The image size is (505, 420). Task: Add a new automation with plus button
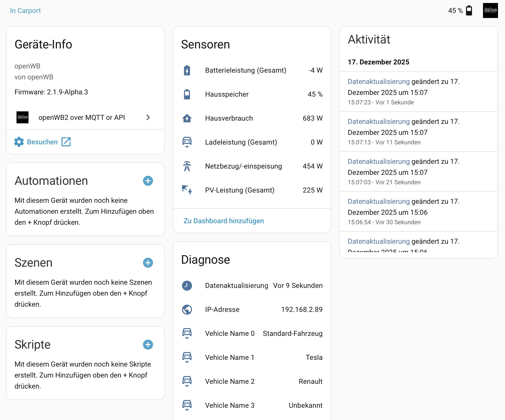148,181
